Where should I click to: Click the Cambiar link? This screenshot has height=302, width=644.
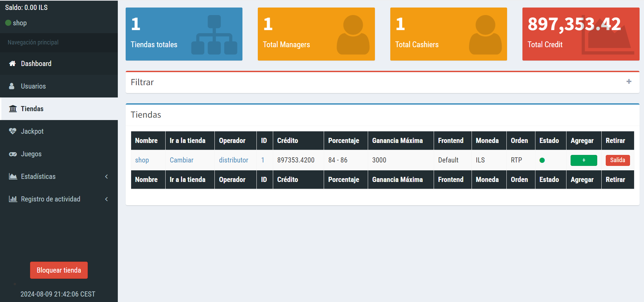[181, 160]
